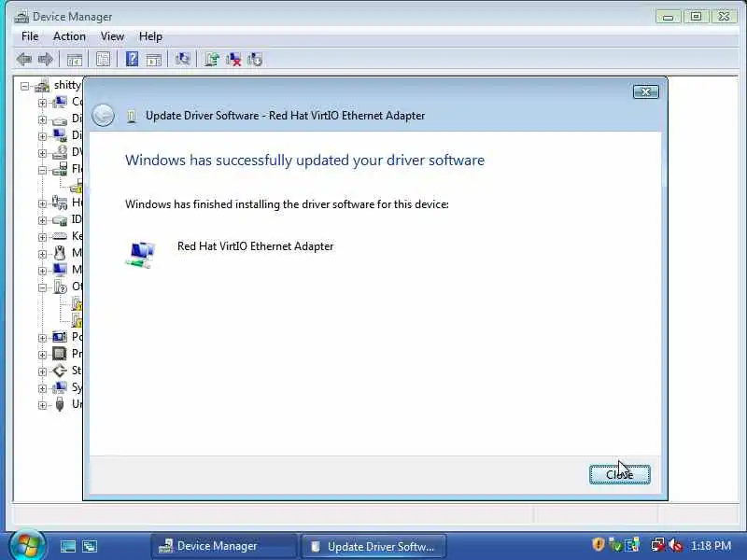Screen dimensions: 747x560
Task: Click the Show Desktop quick launch icon
Action: 67,546
